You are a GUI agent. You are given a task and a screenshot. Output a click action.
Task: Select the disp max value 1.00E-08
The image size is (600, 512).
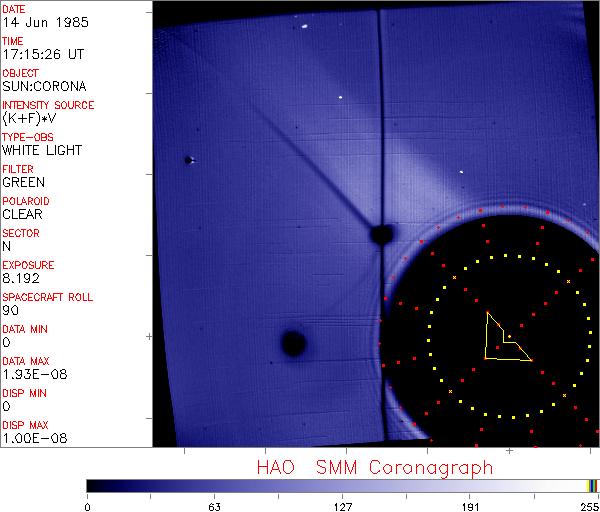pyautogui.click(x=31, y=438)
